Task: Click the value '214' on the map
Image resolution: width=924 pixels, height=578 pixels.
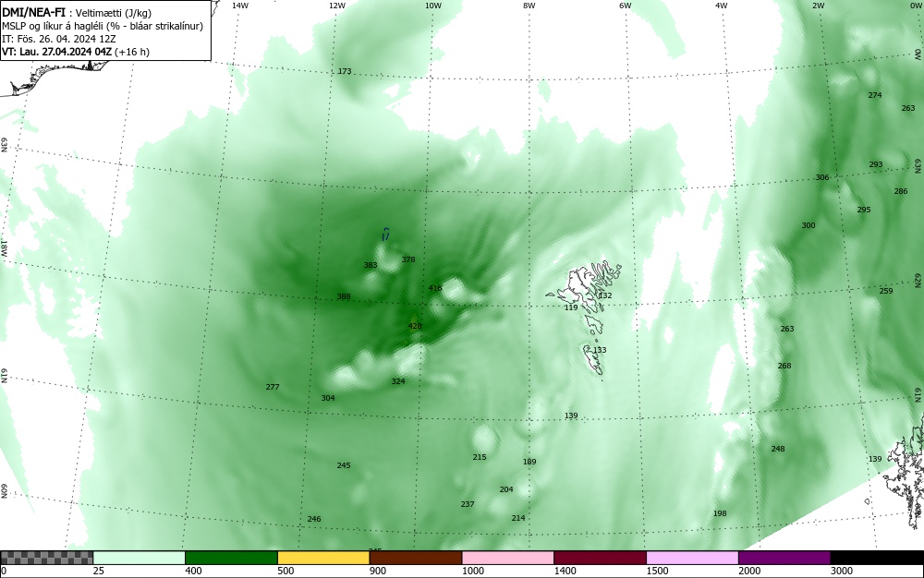Action: (x=518, y=519)
